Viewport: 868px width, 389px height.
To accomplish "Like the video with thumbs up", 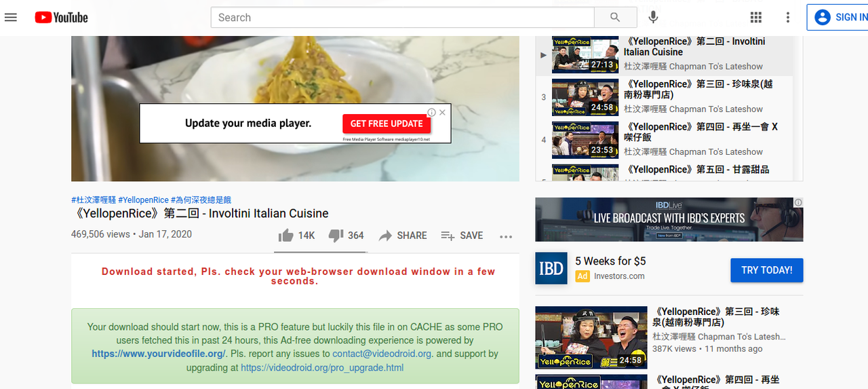I will click(296, 236).
